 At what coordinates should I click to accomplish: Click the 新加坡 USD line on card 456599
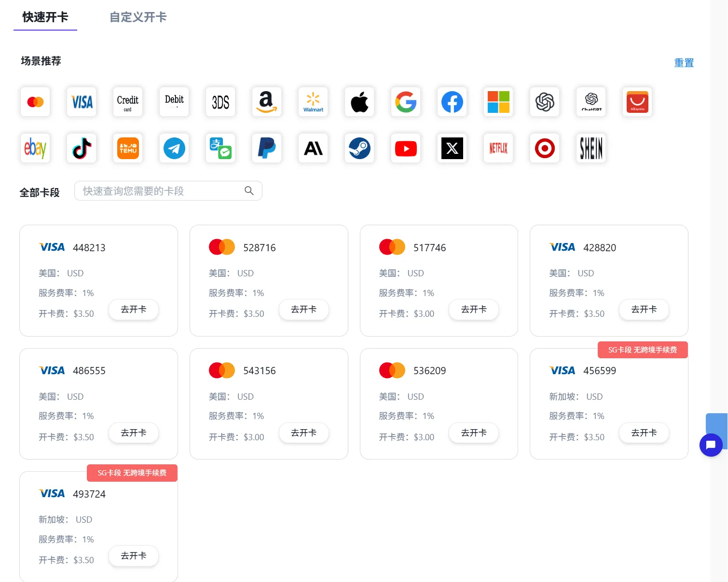pyautogui.click(x=576, y=397)
